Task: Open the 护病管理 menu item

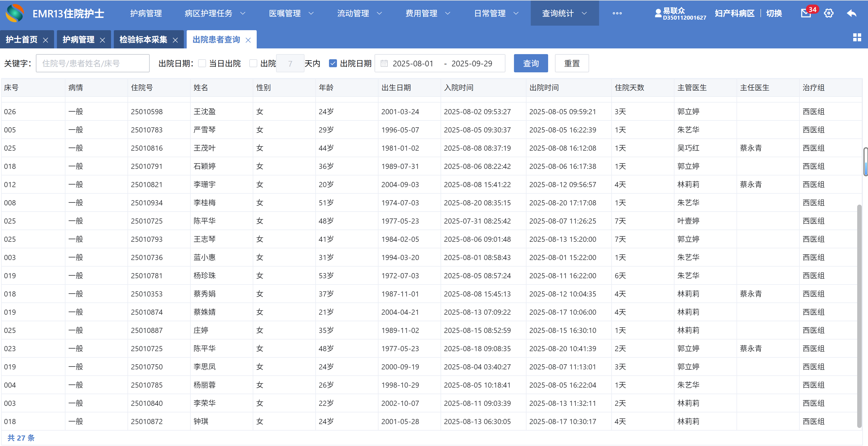Action: click(146, 13)
